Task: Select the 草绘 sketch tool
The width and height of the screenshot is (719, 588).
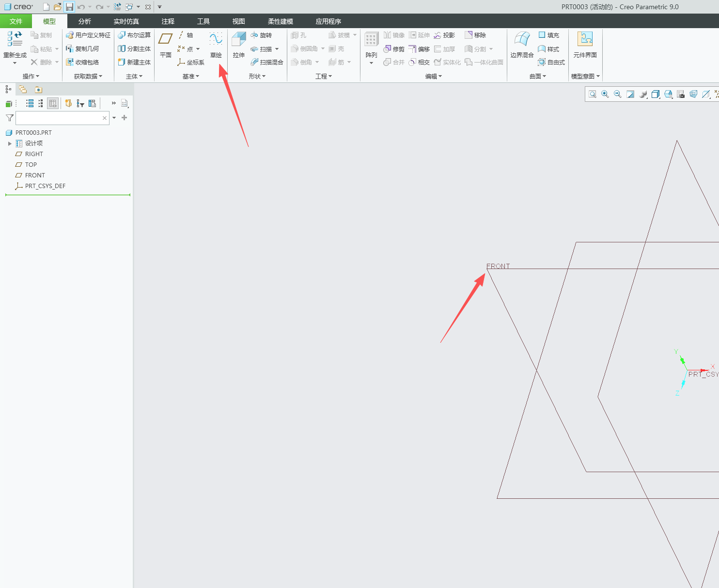Action: [x=216, y=45]
